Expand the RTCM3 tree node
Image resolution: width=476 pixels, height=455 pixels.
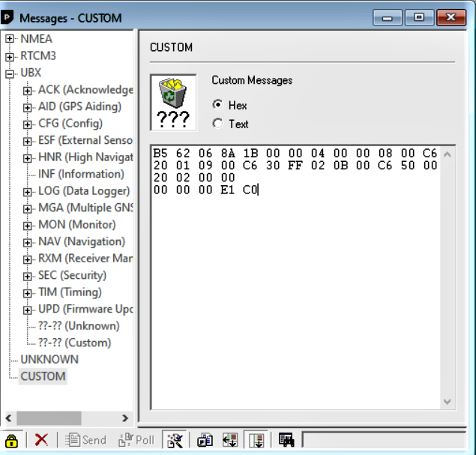[10, 56]
